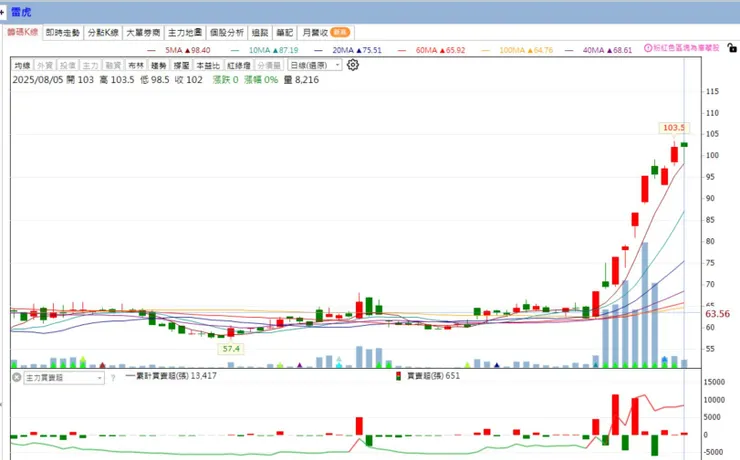
Task: Toggle the 投信 overlay button
Action: coord(67,66)
